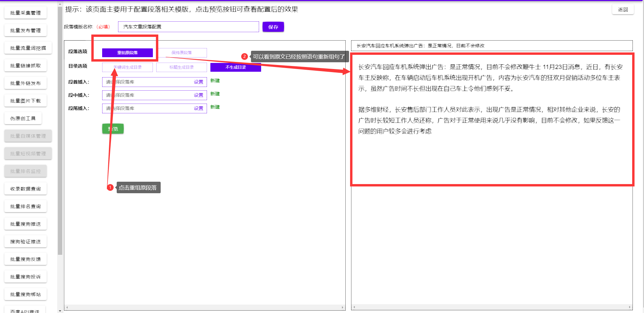The image size is (644, 313).
Task: Open 批量流量词挖掘 in the sidebar
Action: pos(28,48)
